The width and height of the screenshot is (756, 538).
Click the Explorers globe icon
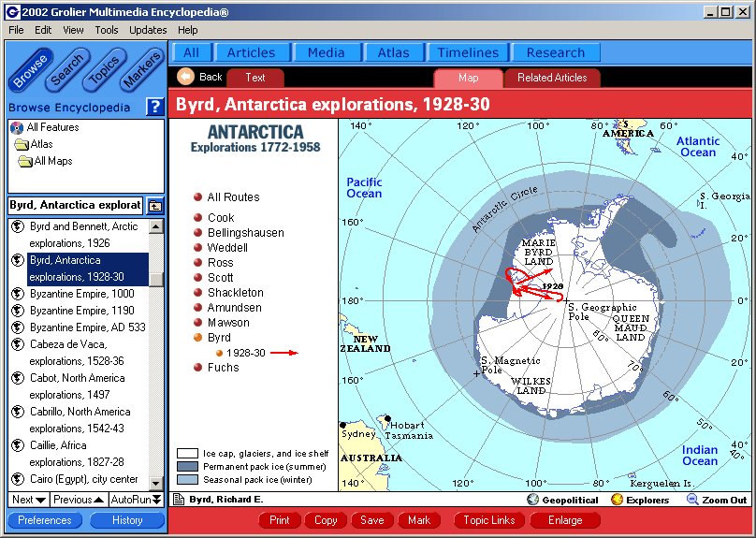coord(617,500)
